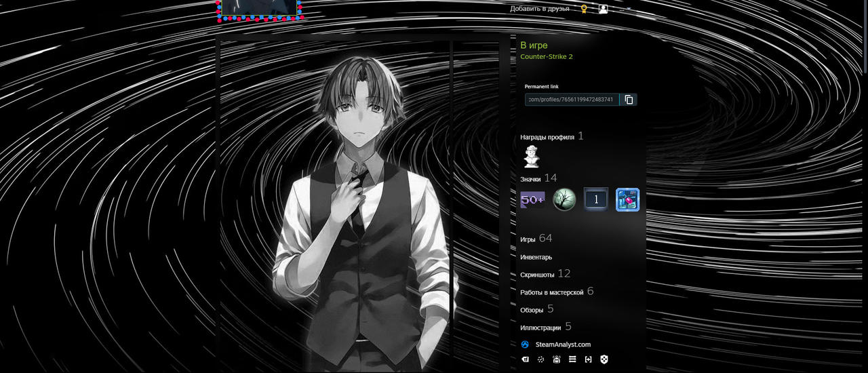Click the white bust profile award icon
The width and height of the screenshot is (868, 373).
(531, 157)
